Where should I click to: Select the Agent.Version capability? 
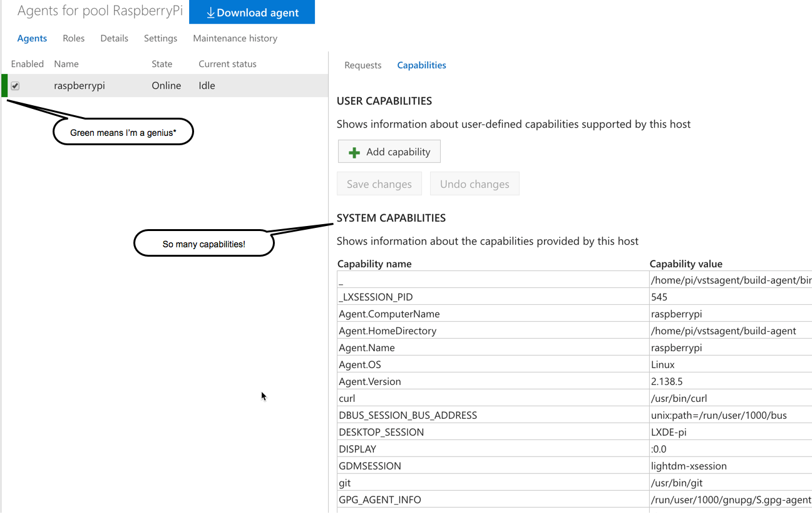[369, 381]
